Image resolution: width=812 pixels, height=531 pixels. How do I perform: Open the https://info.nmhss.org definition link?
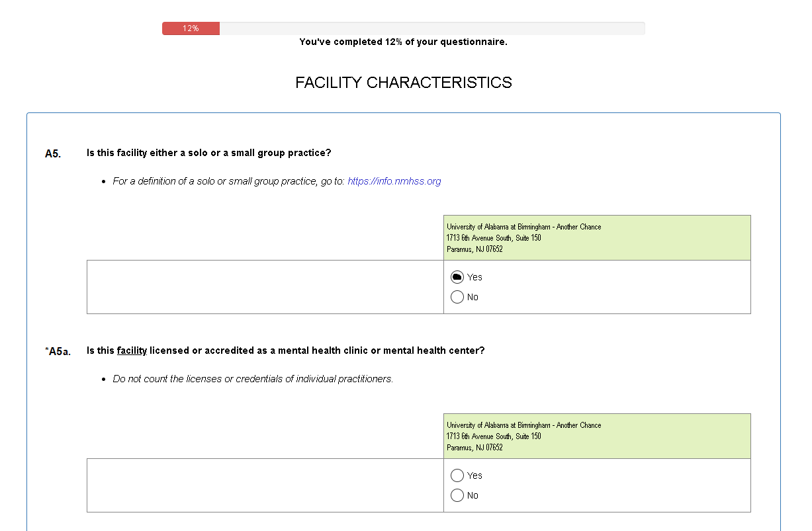pos(394,181)
